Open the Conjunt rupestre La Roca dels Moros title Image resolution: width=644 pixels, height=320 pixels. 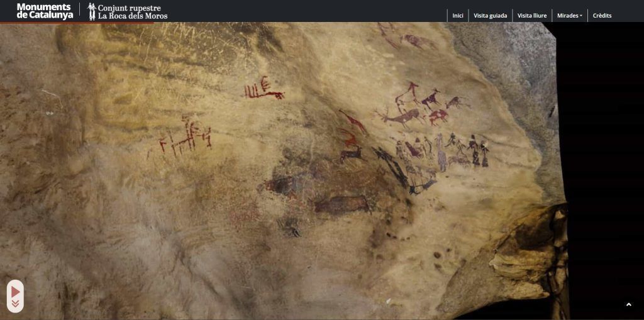tap(133, 11)
